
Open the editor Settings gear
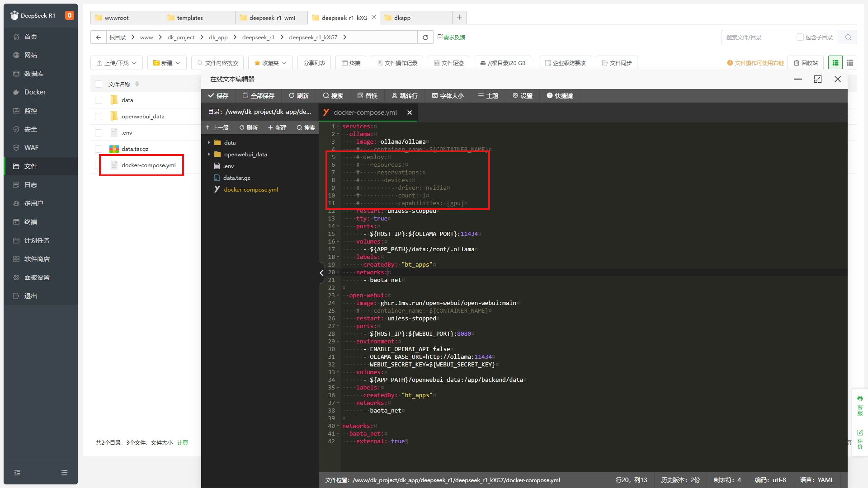[x=523, y=96]
